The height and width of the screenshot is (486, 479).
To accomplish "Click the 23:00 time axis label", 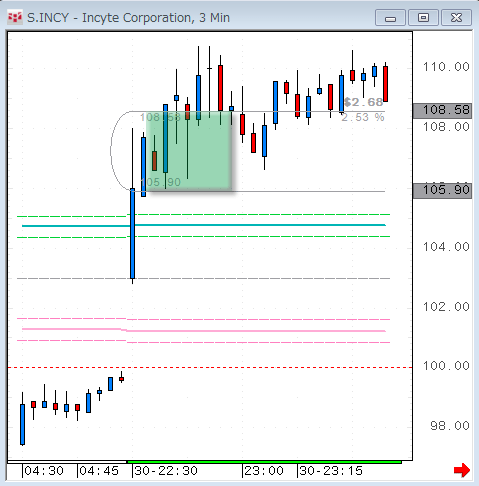I will coord(264,471).
